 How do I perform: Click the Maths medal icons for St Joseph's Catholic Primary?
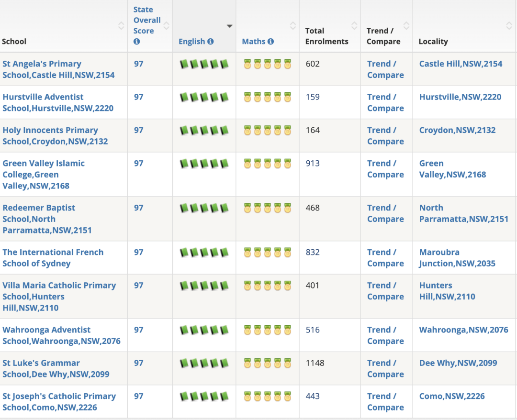pos(268,396)
